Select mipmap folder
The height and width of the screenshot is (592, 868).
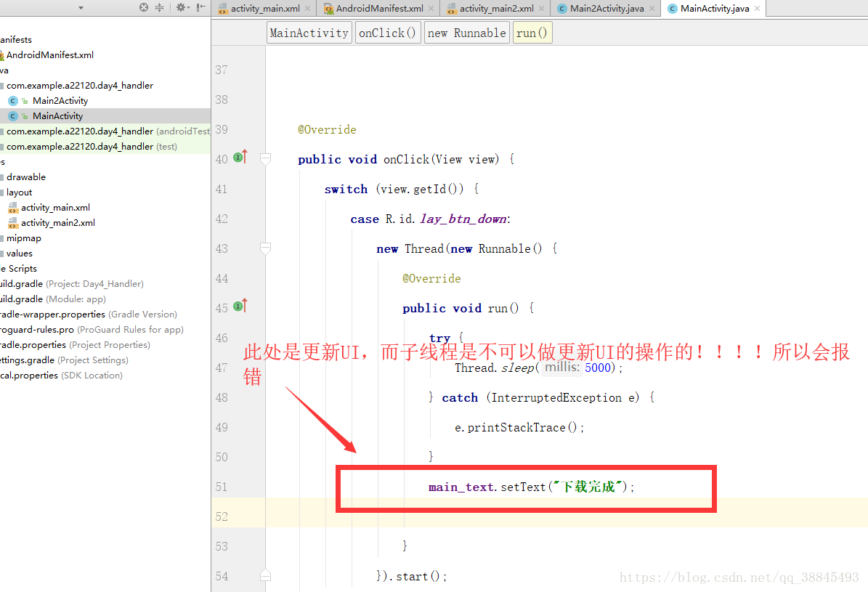[24, 238]
